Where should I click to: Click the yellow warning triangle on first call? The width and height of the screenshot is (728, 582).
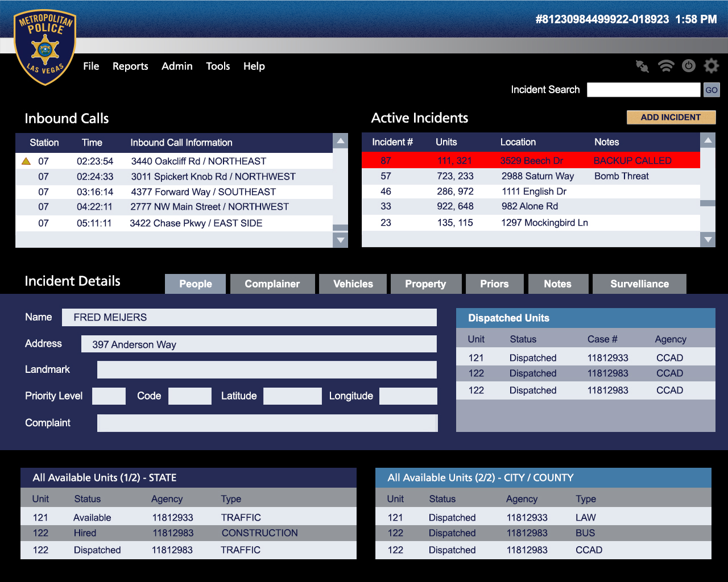pyautogui.click(x=26, y=161)
